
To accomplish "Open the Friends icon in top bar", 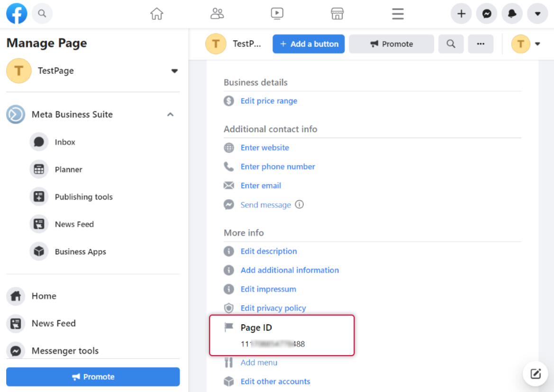I will pos(217,14).
